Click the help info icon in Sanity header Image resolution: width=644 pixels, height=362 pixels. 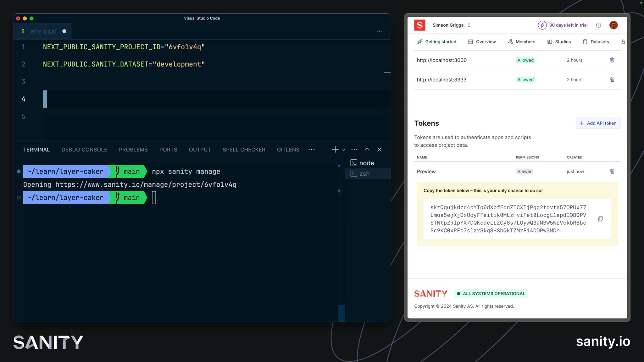pyautogui.click(x=598, y=25)
